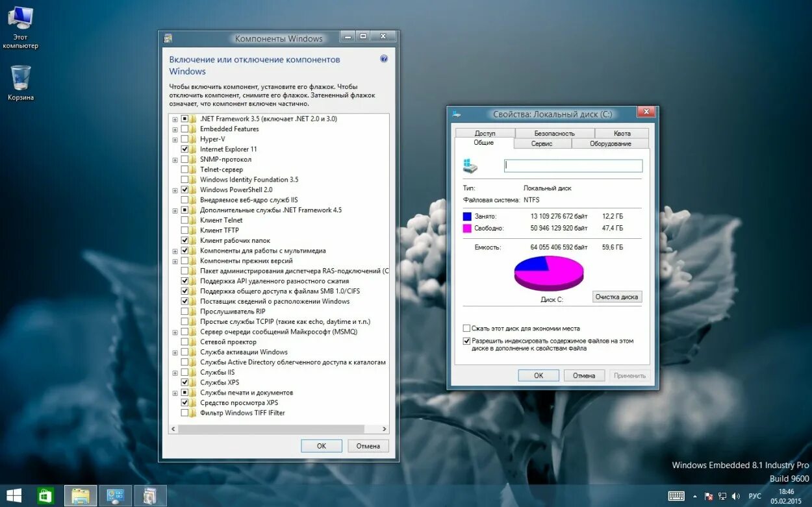Click OK in Компоненты Windows dialog
This screenshot has width=812, height=507.
click(x=322, y=446)
